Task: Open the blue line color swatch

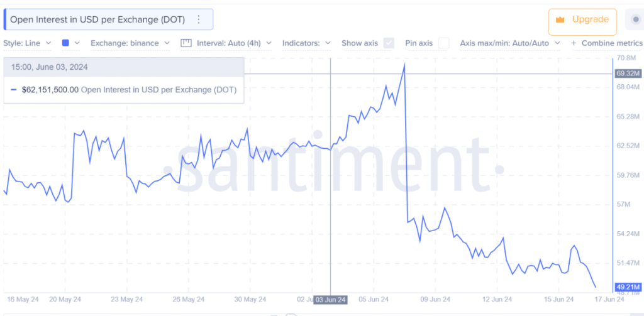Action: (x=70, y=43)
